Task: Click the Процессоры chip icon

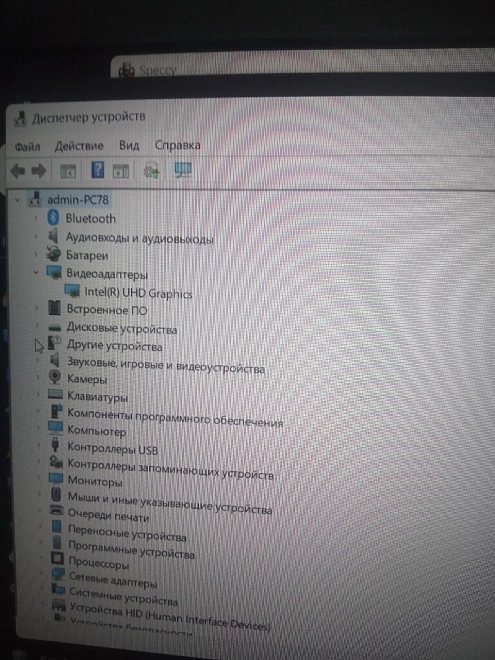Action: [57, 559]
